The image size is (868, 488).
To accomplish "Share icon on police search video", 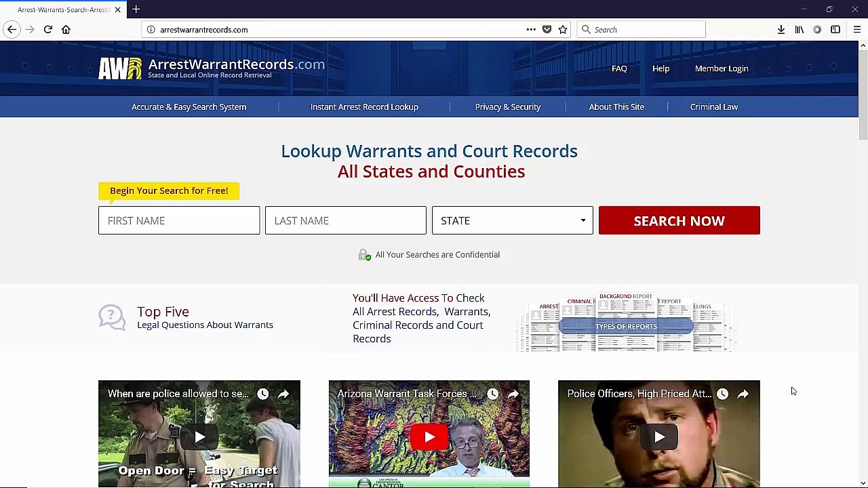I will point(283,394).
